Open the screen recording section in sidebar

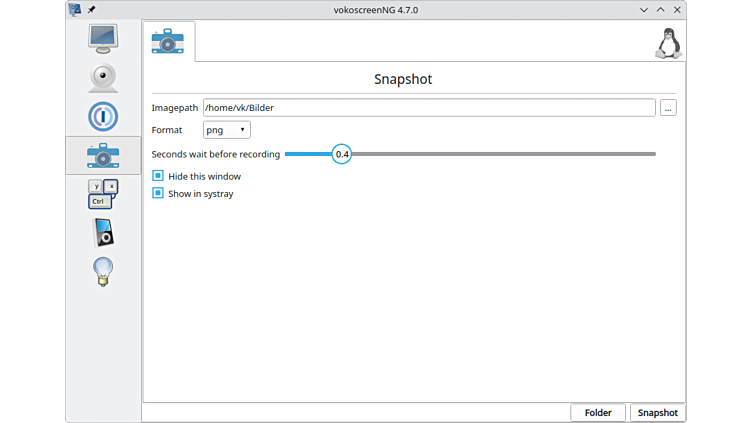[x=103, y=38]
